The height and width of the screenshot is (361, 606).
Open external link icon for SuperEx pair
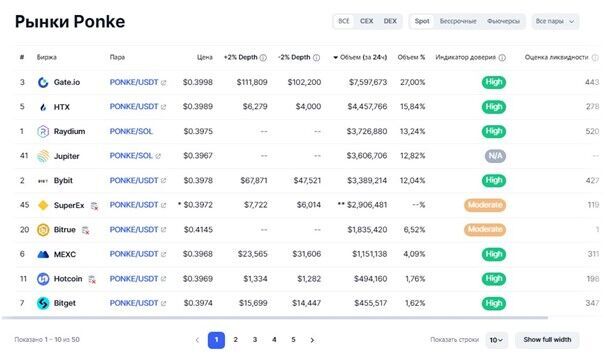(x=163, y=205)
